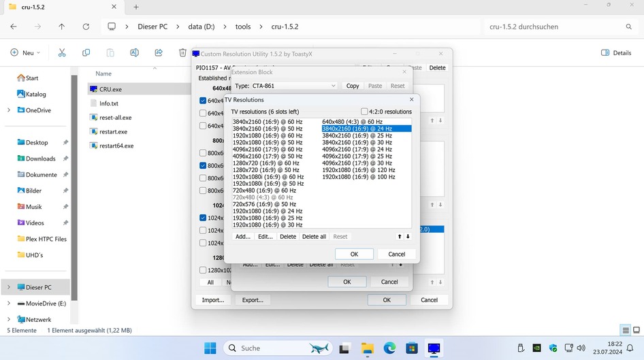This screenshot has height=360, width=644.
Task: Click the Delete trash icon in Explorer
Action: point(182,52)
